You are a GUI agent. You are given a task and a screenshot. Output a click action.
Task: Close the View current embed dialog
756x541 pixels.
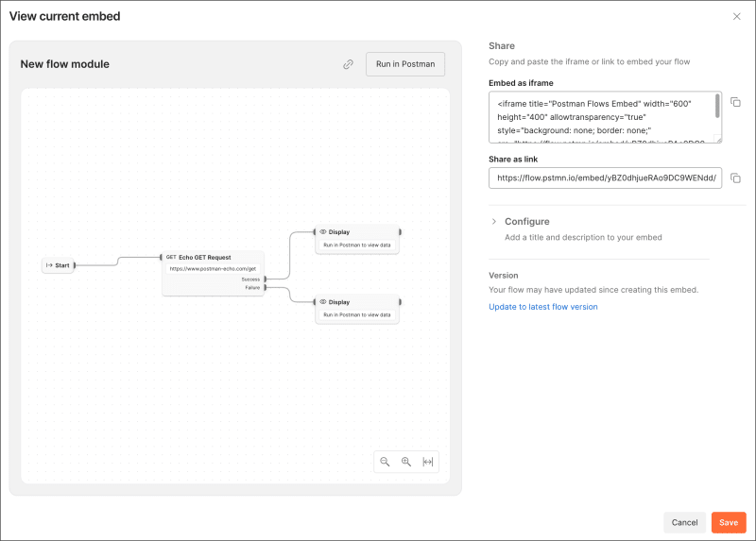[x=737, y=17]
